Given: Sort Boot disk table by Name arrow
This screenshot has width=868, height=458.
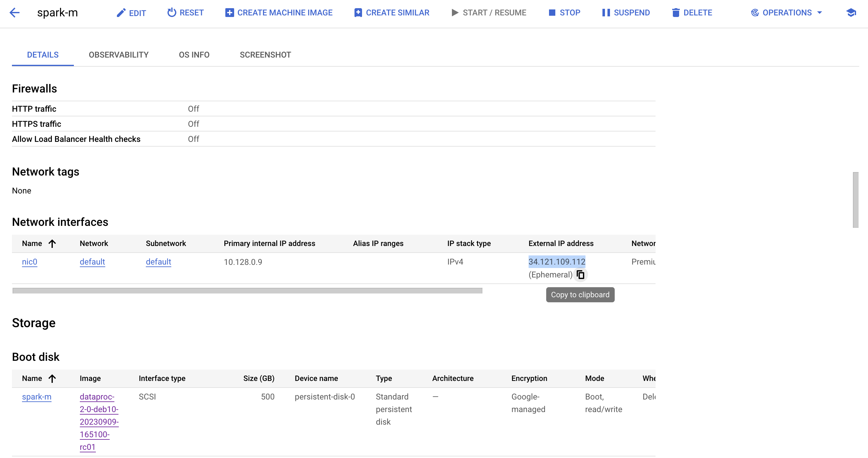Looking at the screenshot, I should [x=52, y=378].
